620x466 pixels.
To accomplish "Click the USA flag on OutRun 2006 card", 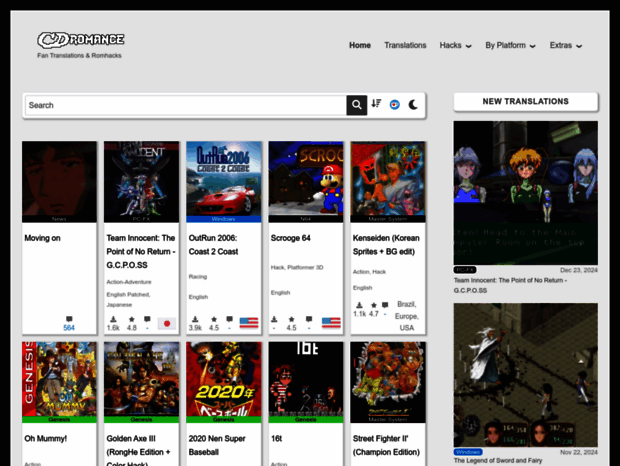I will (x=249, y=323).
